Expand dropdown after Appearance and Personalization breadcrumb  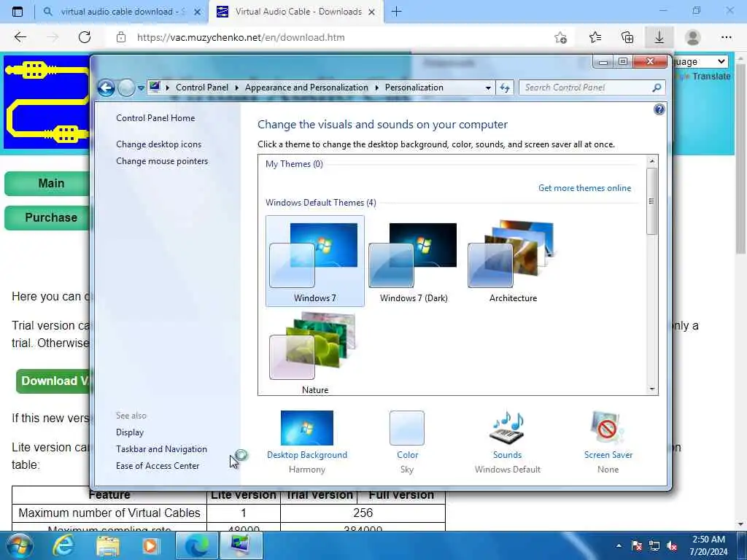(x=376, y=88)
